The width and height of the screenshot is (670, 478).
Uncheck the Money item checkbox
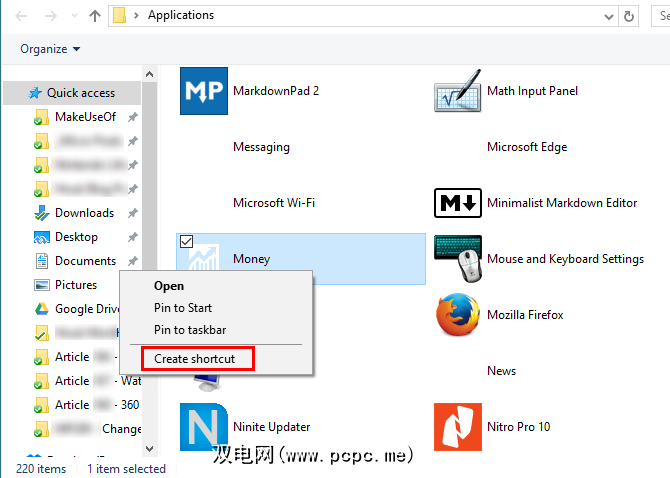pos(186,241)
